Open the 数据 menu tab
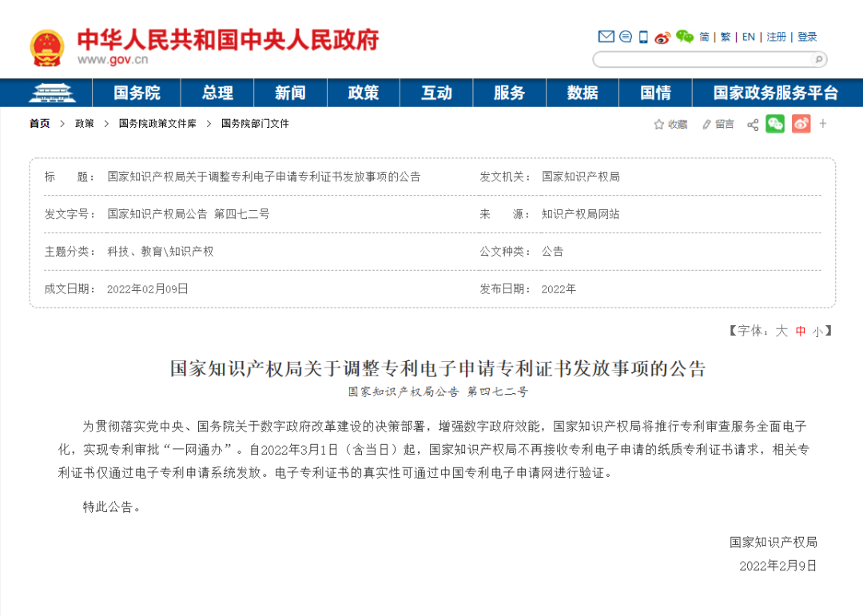 click(583, 93)
